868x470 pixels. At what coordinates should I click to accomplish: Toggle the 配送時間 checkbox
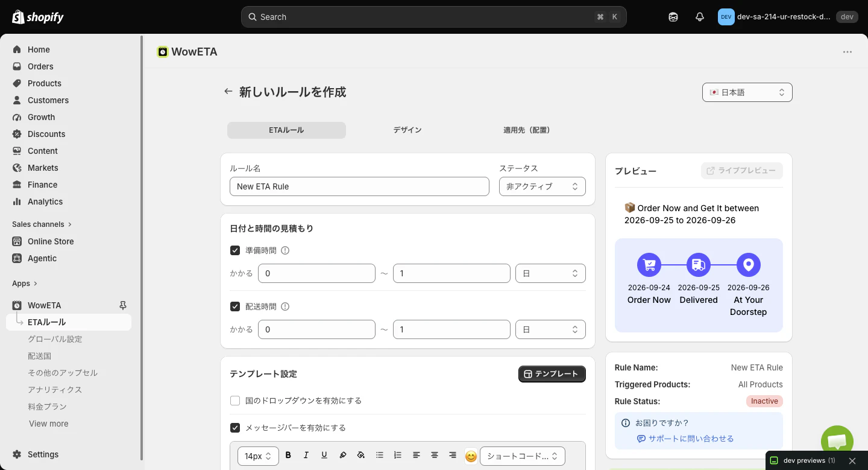coord(235,306)
